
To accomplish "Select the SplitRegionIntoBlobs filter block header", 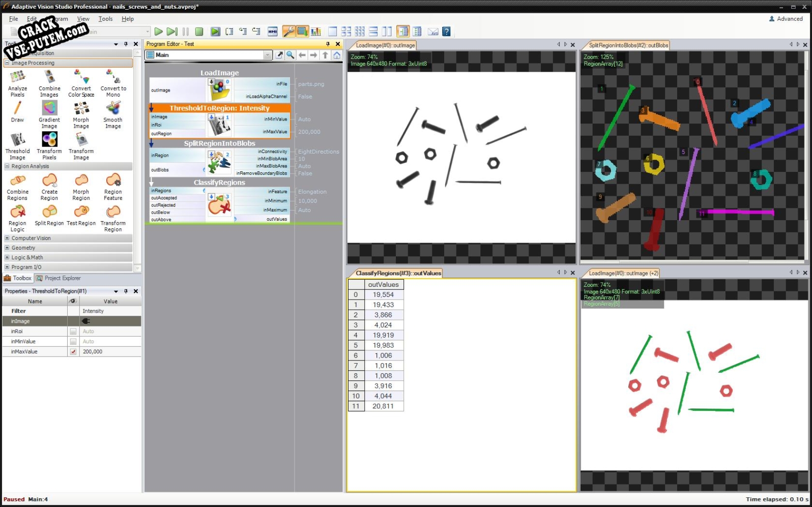I will [220, 143].
